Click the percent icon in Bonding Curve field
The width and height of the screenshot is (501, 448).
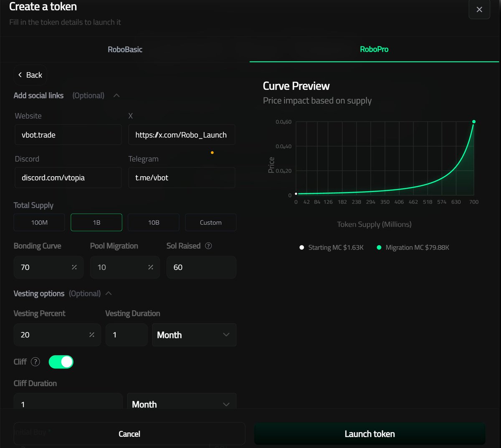pos(73,267)
